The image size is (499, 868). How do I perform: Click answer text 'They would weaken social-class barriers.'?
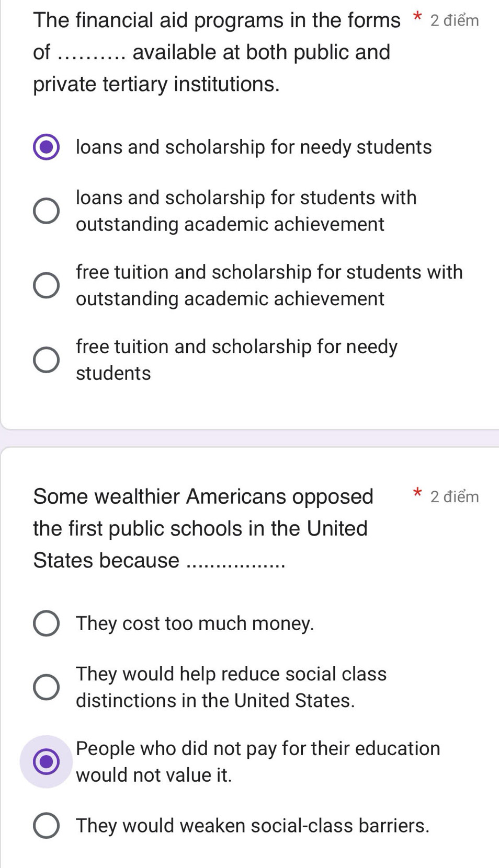click(253, 826)
